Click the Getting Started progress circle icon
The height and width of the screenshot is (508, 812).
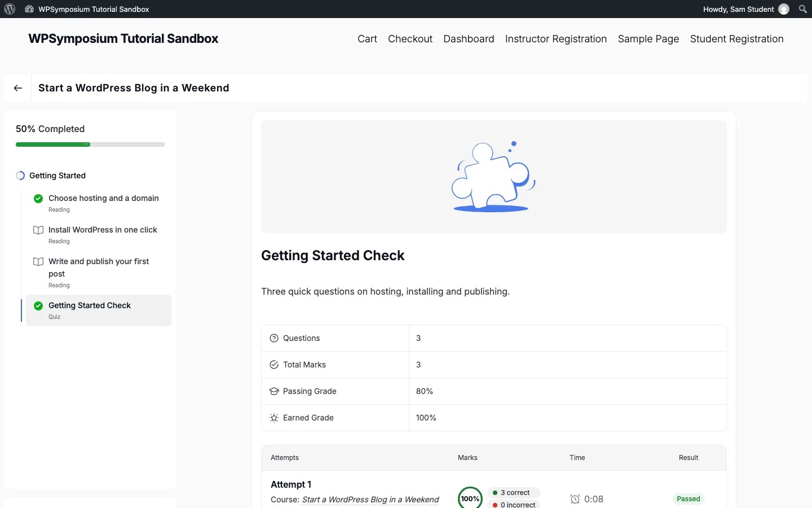point(20,176)
